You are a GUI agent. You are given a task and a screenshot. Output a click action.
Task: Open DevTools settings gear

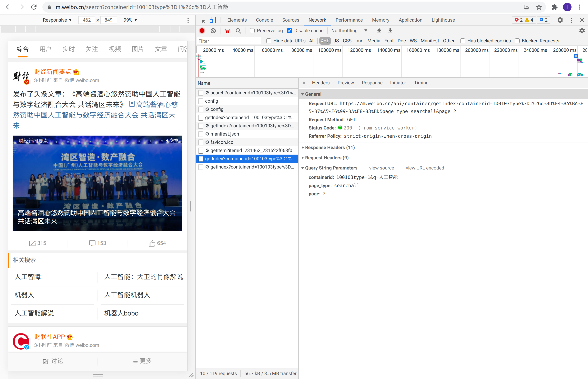click(560, 20)
